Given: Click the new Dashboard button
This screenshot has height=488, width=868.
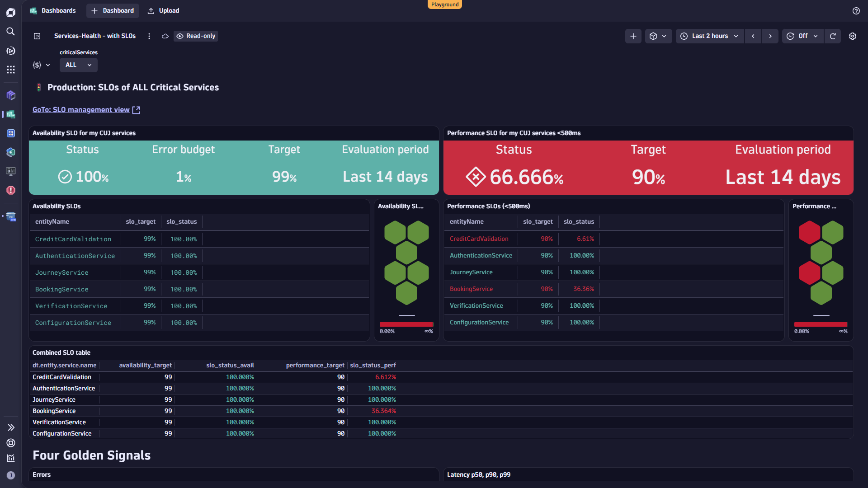Looking at the screenshot, I should tap(113, 10).
